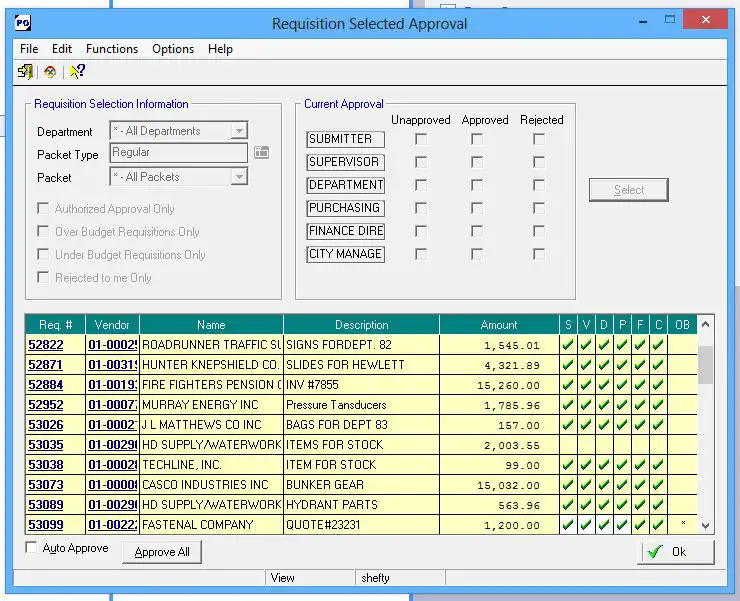Viewport: 740px width, 601px height.
Task: Click D checkmark for requisition 52884
Action: click(604, 385)
